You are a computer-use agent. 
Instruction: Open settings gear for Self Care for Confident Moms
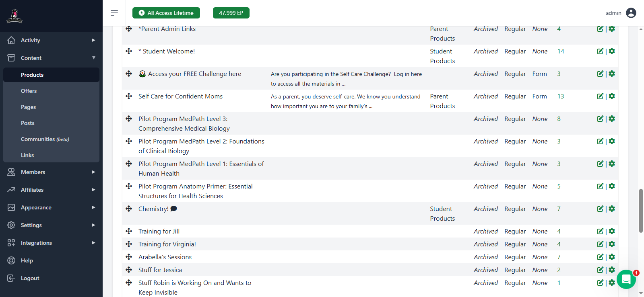(x=612, y=96)
